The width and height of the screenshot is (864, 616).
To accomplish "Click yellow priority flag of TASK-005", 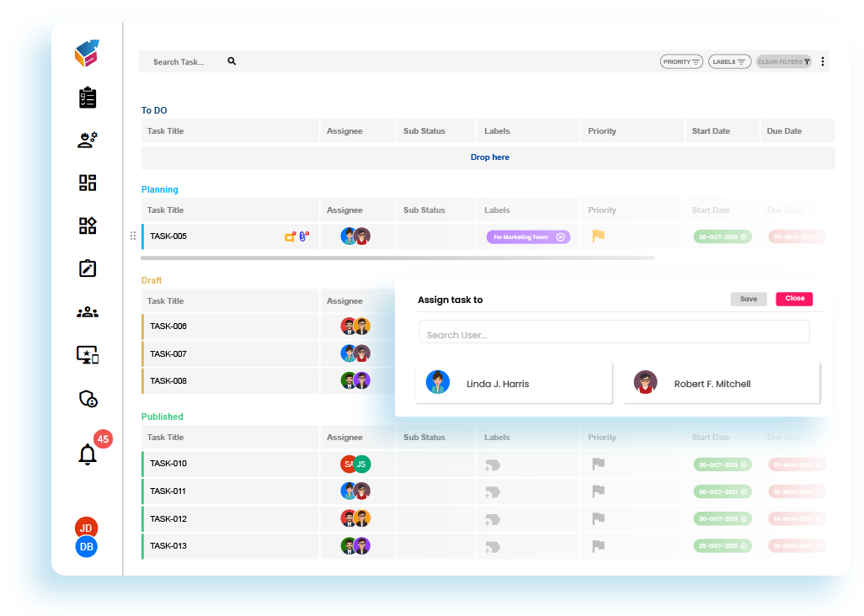I will (599, 236).
